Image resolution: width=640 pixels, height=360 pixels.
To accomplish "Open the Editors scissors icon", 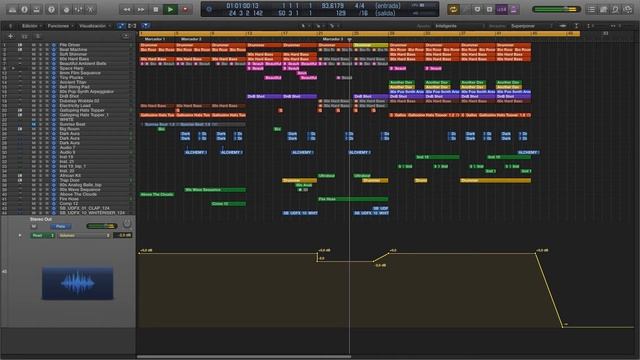I will point(91,9).
